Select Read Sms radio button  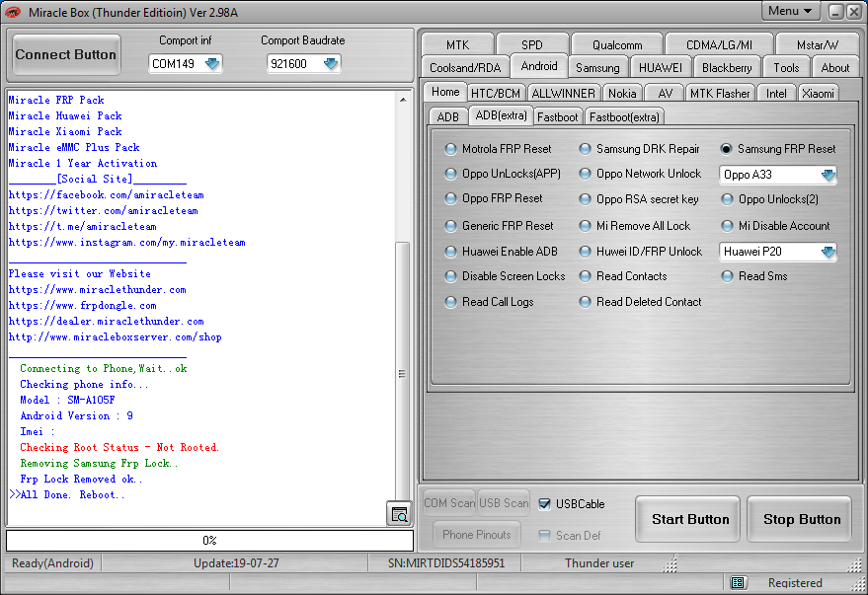point(728,276)
